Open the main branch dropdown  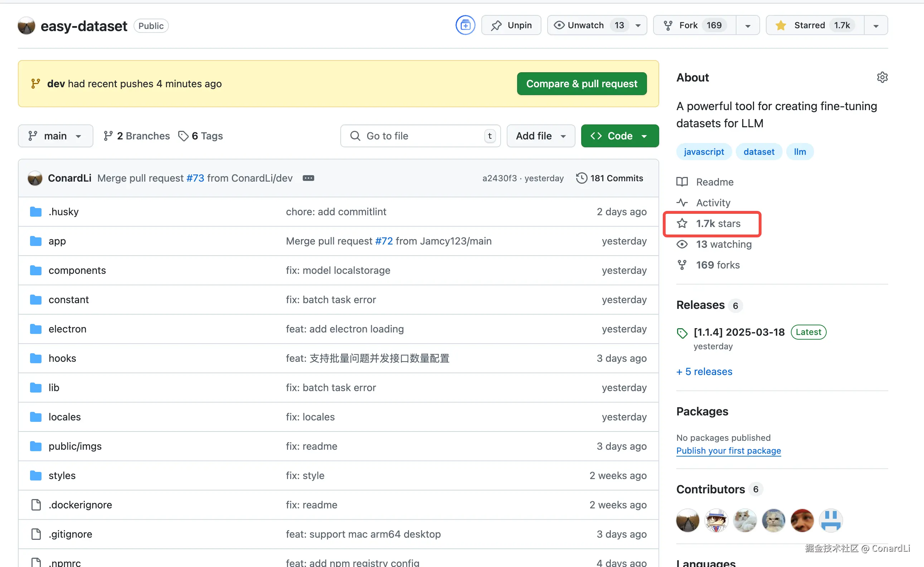55,136
